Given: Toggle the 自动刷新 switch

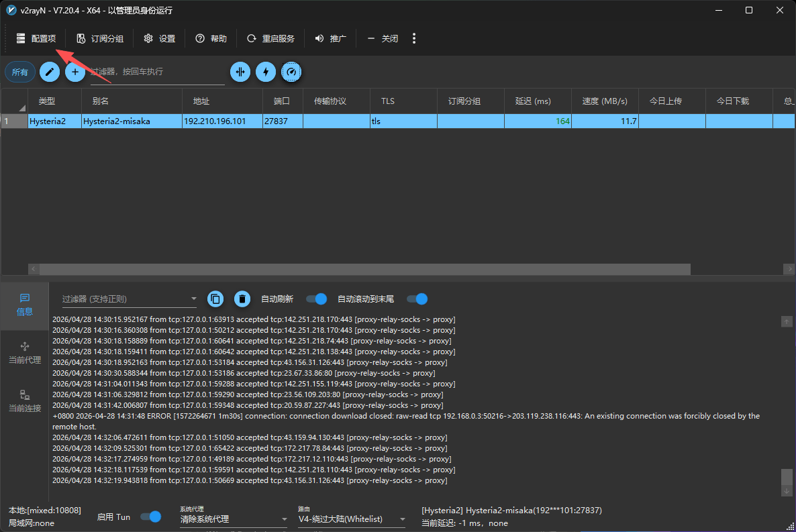Looking at the screenshot, I should tap(316, 299).
